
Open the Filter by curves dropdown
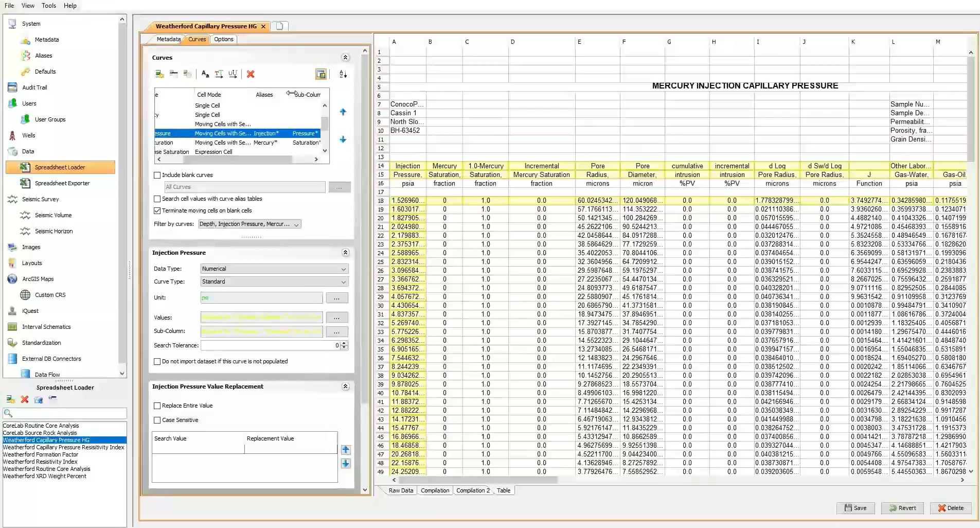(250, 224)
